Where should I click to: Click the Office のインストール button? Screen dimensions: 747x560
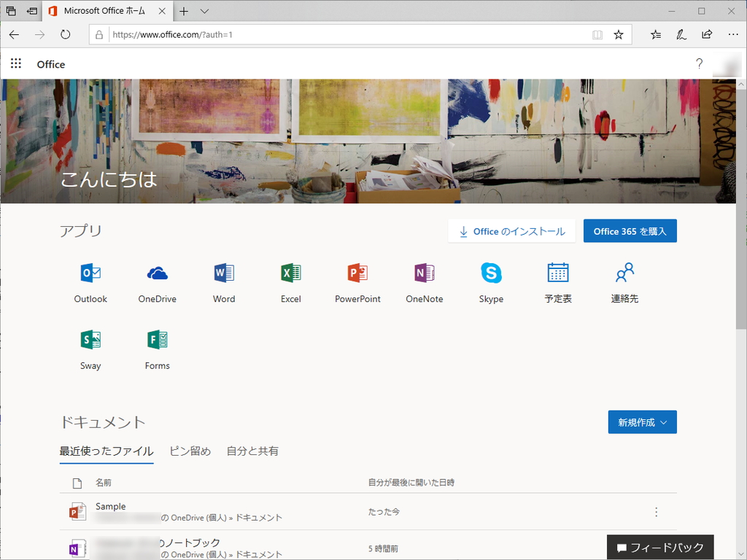point(511,230)
